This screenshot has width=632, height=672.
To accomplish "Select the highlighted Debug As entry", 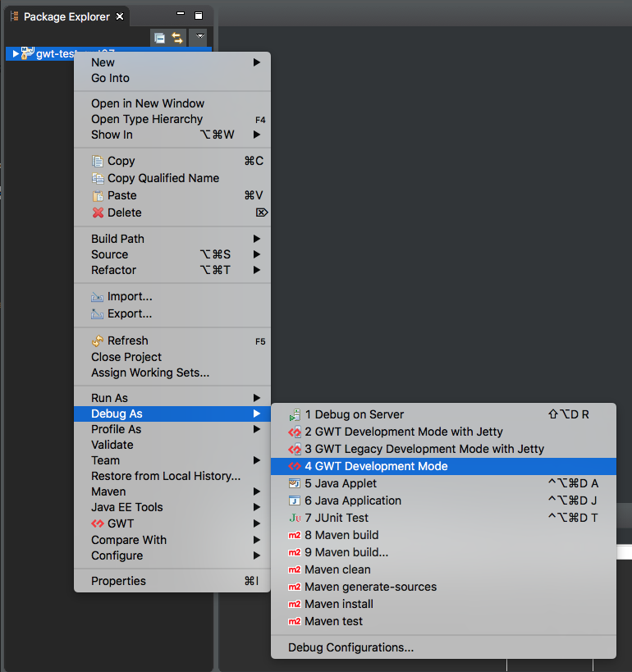I will [x=172, y=414].
